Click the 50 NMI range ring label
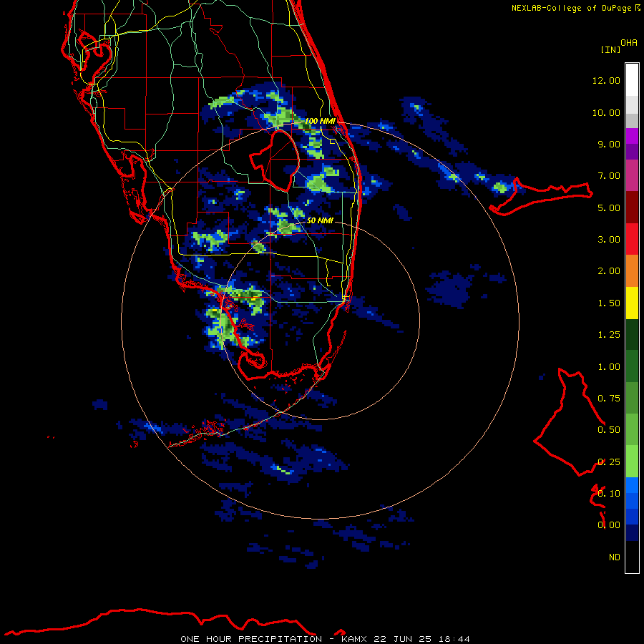Screen dimensions: 644x644 [x=320, y=220]
